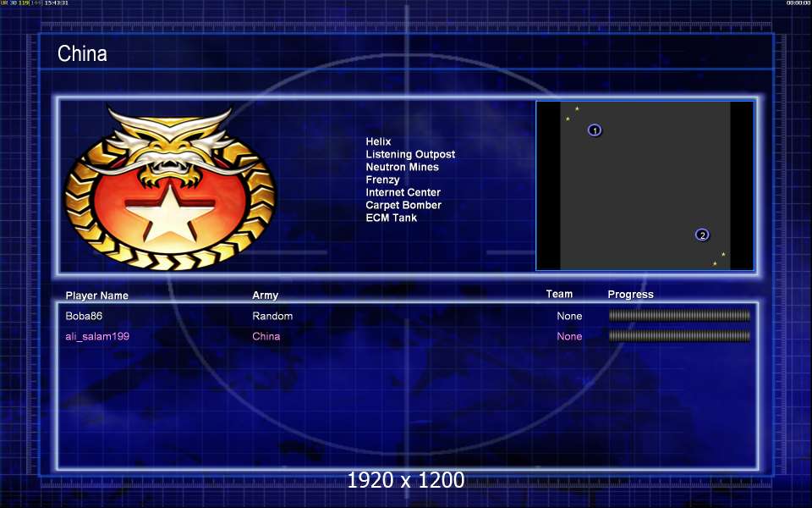Click the yellow star below position 2
The image size is (812, 508).
coord(715,263)
